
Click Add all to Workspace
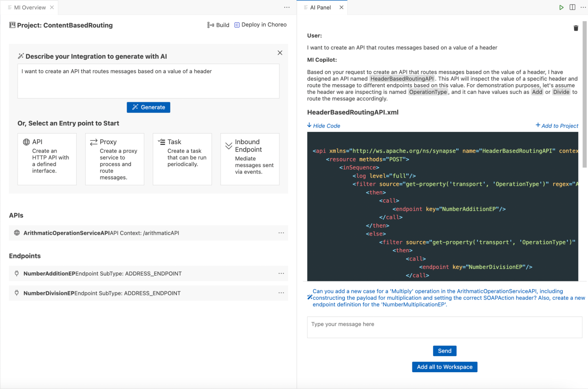coord(444,367)
